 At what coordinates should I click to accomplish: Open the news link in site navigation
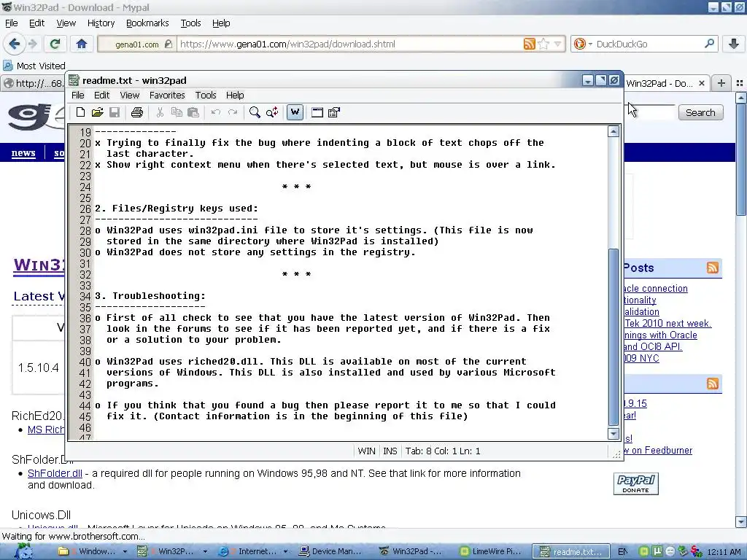pyautogui.click(x=23, y=153)
